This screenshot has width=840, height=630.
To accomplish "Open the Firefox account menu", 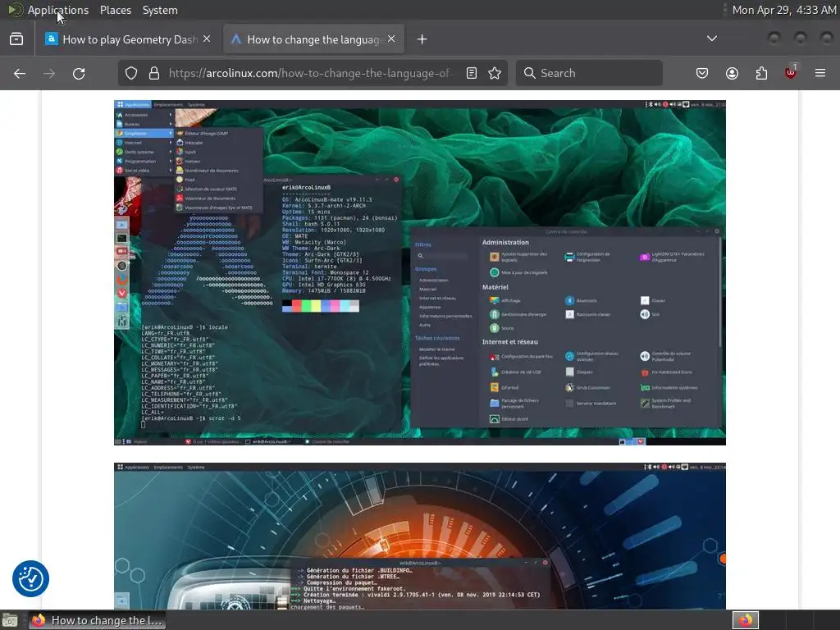I will 732,73.
